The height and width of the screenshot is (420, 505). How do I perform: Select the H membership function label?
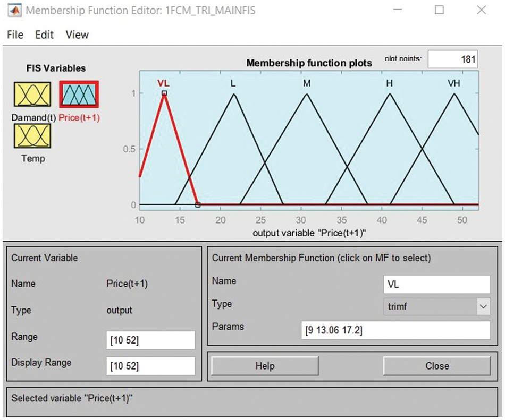click(389, 83)
